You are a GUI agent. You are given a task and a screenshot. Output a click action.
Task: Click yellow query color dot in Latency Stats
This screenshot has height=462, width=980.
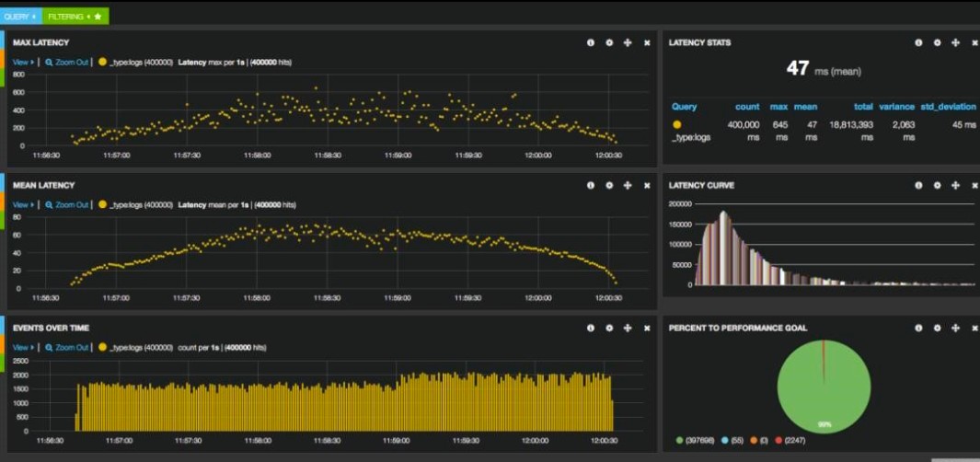(x=677, y=124)
